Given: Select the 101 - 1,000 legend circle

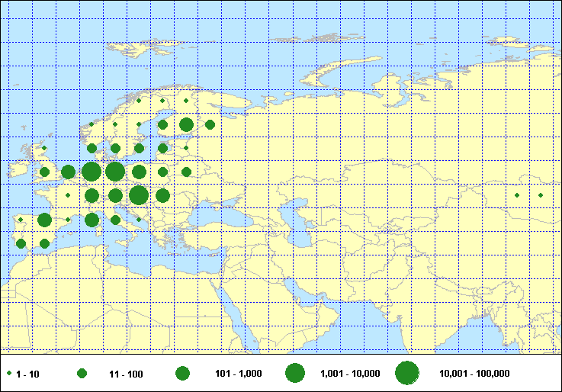Looking at the screenshot, I should coord(182,374).
